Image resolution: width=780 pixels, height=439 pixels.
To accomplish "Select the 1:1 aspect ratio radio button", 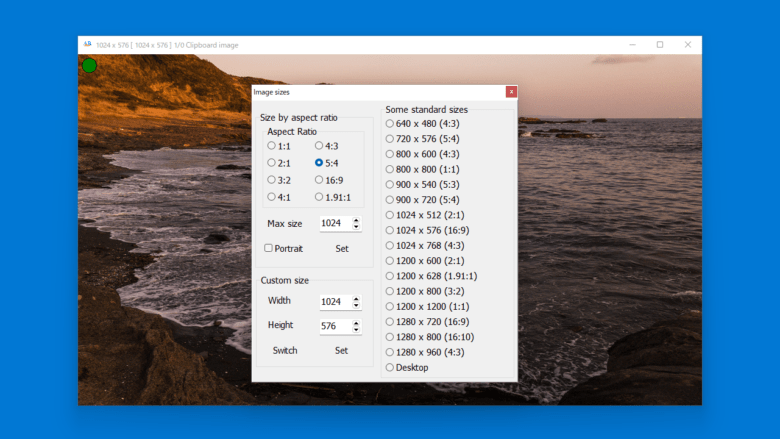I will pos(279,146).
